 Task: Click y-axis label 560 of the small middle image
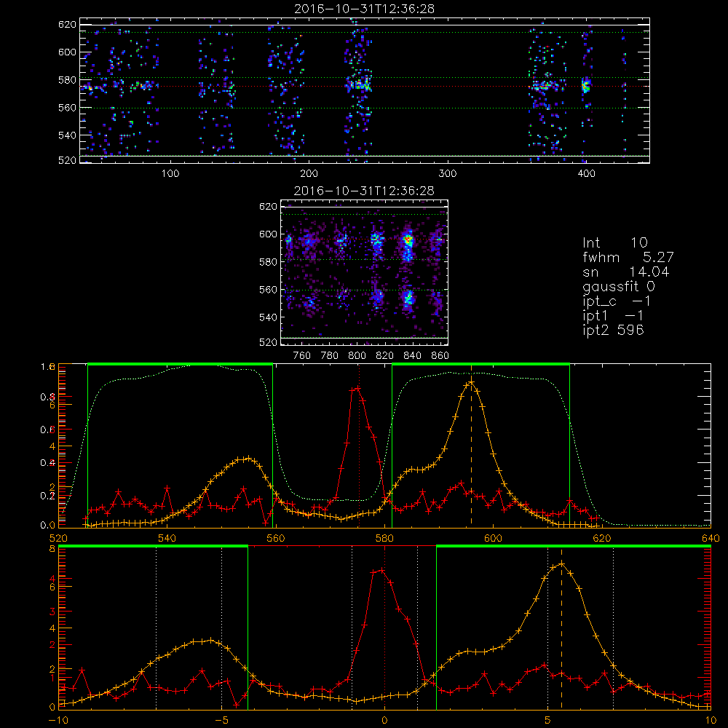[268, 290]
